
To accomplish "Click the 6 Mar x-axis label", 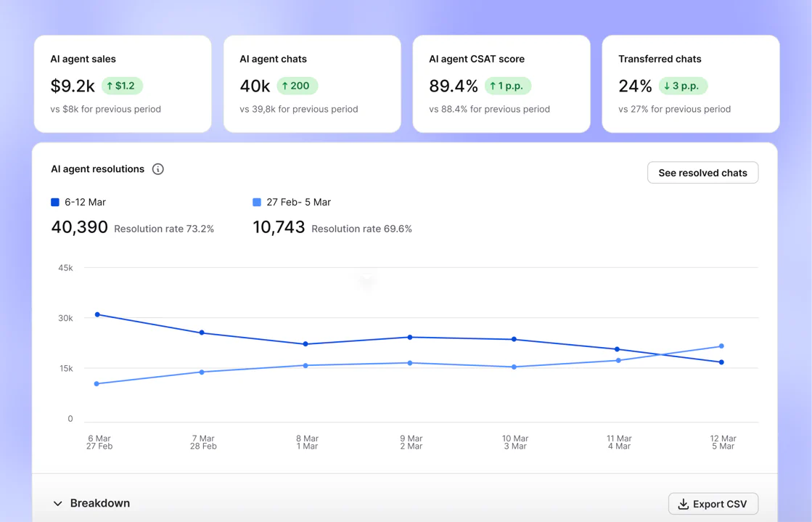I will coord(99,439).
